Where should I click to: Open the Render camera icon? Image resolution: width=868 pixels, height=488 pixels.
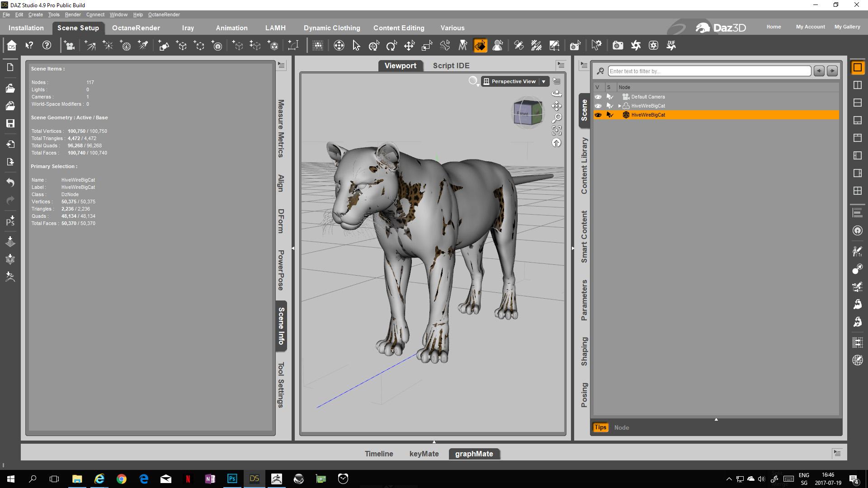pos(618,46)
